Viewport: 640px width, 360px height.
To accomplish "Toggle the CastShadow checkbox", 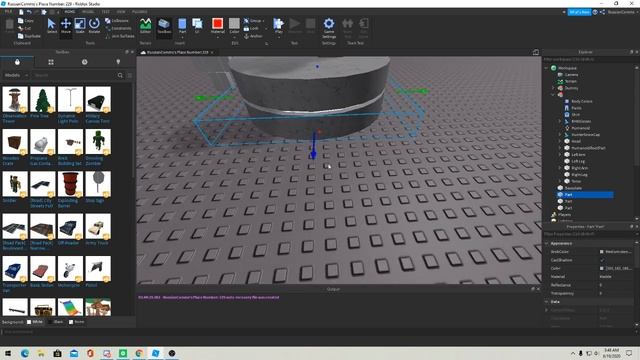I will [602, 260].
